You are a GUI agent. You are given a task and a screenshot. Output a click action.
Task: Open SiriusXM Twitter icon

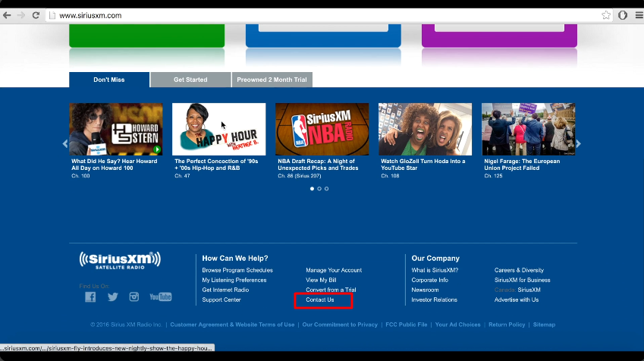(x=112, y=297)
